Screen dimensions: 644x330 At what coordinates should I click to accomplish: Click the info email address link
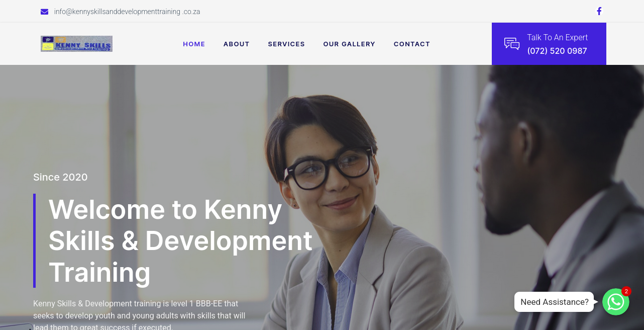click(127, 12)
